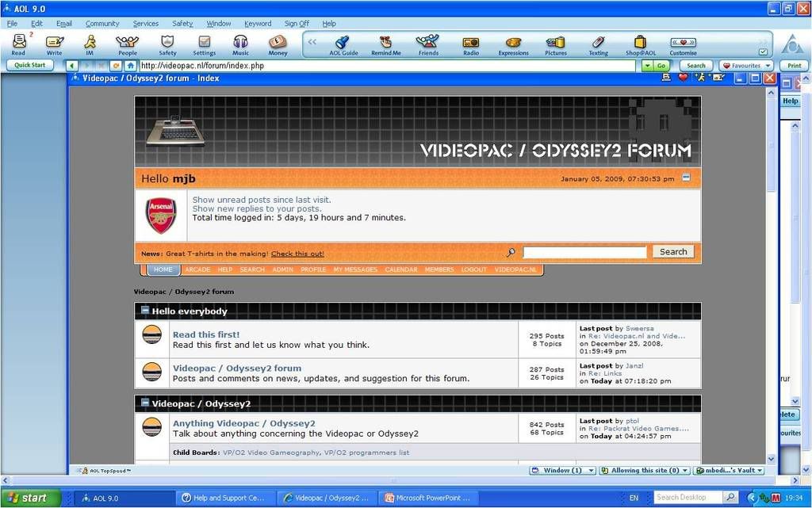Collapse the Hello everybody category
This screenshot has width=812, height=508.
(145, 311)
